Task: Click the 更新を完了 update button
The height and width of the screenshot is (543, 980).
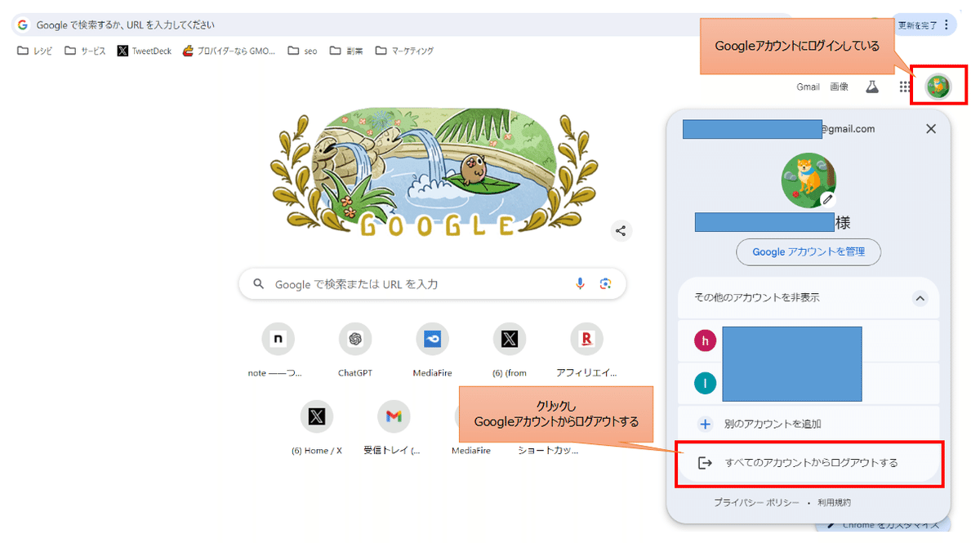Action: pos(917,25)
